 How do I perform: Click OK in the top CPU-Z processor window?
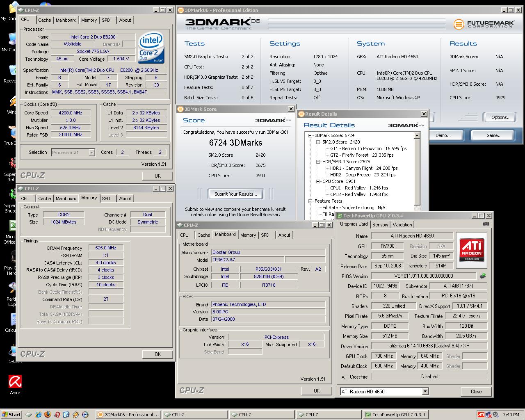157,176
